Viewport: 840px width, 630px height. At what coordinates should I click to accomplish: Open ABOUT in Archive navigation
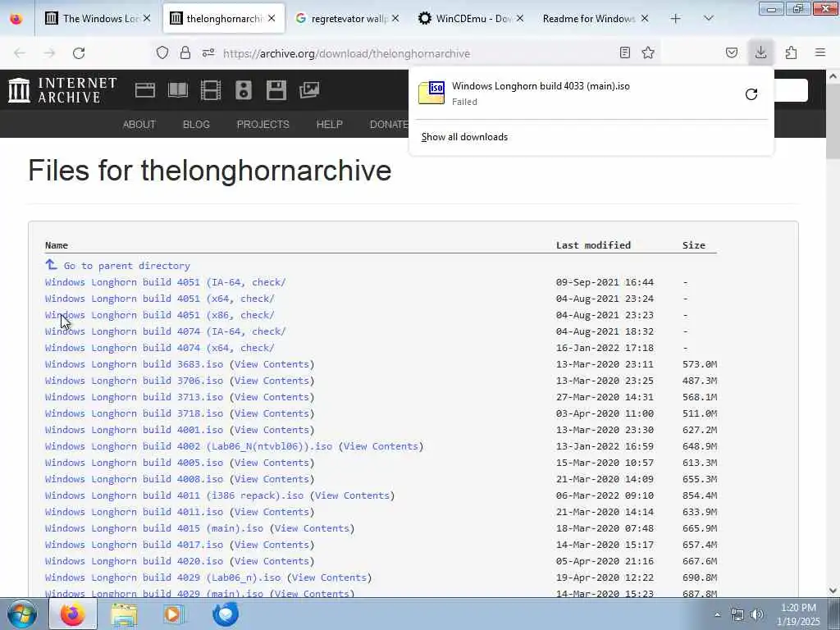coord(139,125)
